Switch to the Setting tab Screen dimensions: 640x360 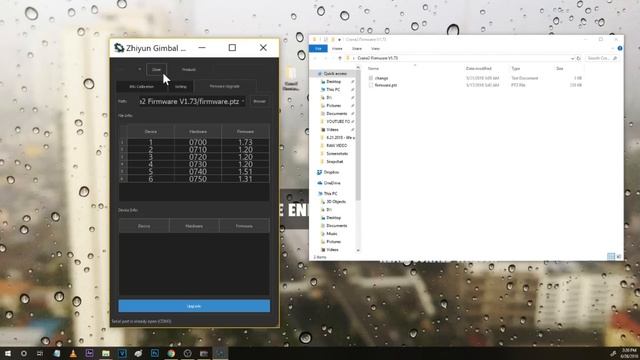[181, 87]
